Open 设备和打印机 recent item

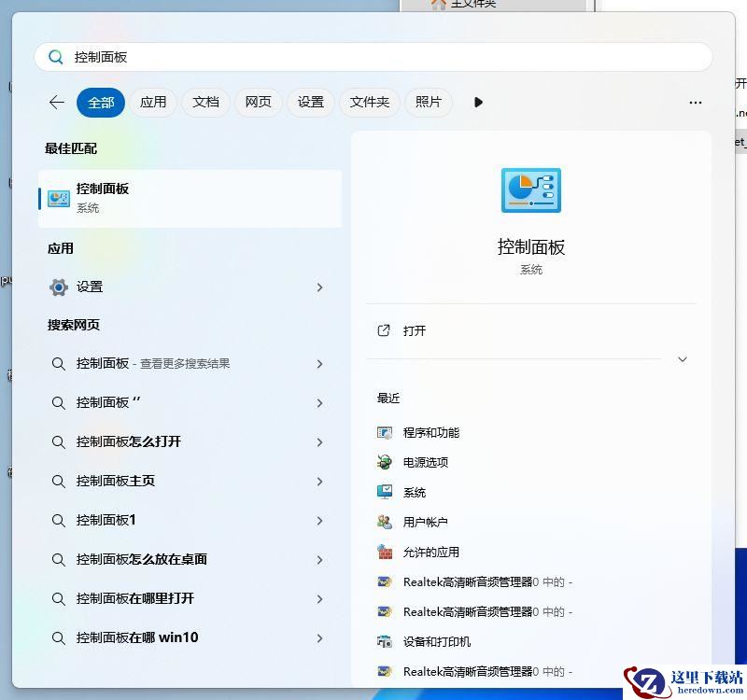[436, 641]
